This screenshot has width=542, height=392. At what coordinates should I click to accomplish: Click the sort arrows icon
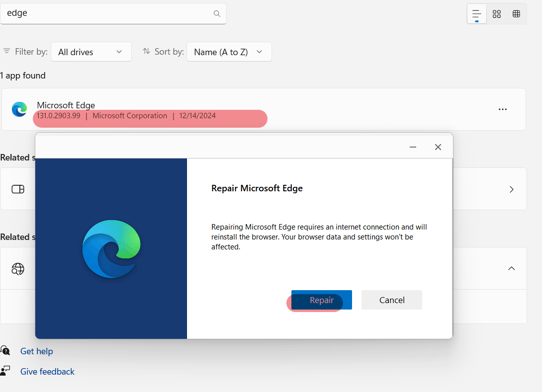pos(147,51)
